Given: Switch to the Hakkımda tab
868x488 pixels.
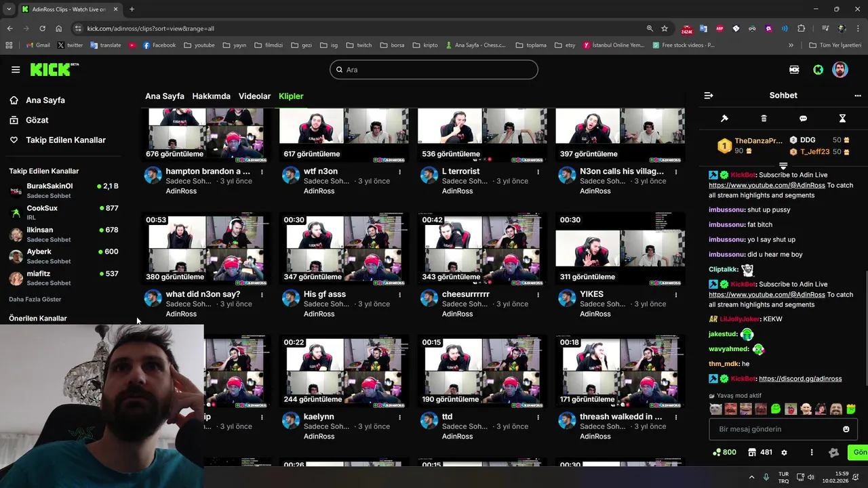Looking at the screenshot, I should [211, 96].
